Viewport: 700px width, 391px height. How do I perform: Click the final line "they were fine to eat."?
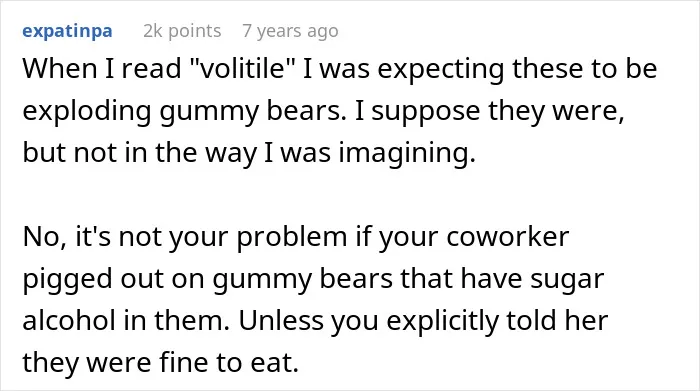pos(160,362)
